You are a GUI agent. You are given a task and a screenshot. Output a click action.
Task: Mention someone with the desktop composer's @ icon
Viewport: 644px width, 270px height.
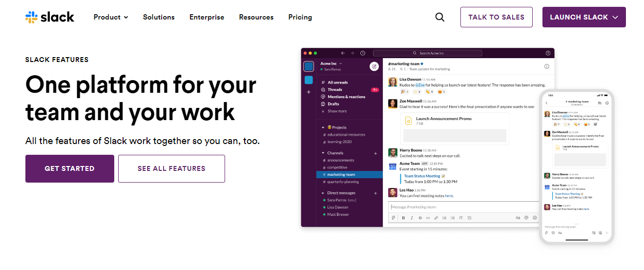coord(526,218)
